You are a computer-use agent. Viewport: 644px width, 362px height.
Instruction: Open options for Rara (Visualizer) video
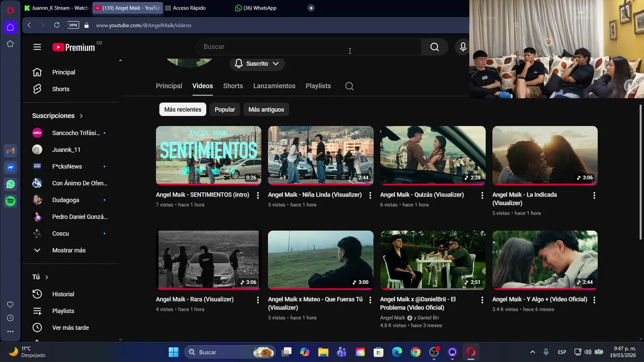click(258, 300)
